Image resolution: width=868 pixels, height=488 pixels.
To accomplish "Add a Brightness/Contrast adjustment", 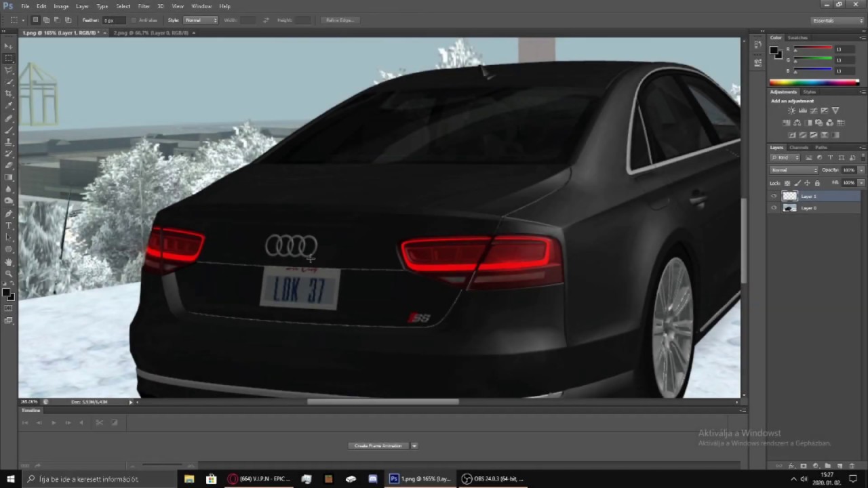I will point(791,110).
